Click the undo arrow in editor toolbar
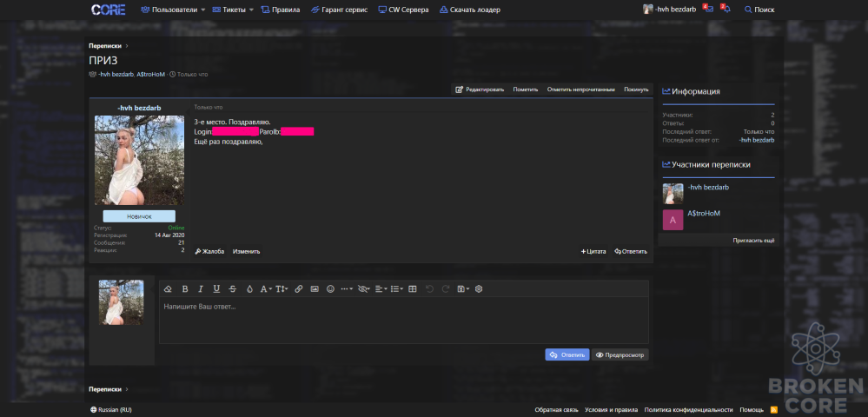 click(x=429, y=288)
